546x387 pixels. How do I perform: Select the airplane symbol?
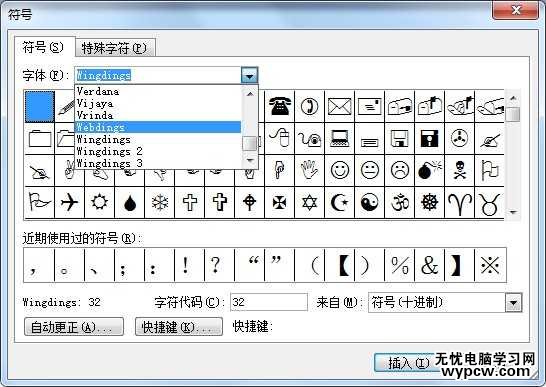click(69, 202)
